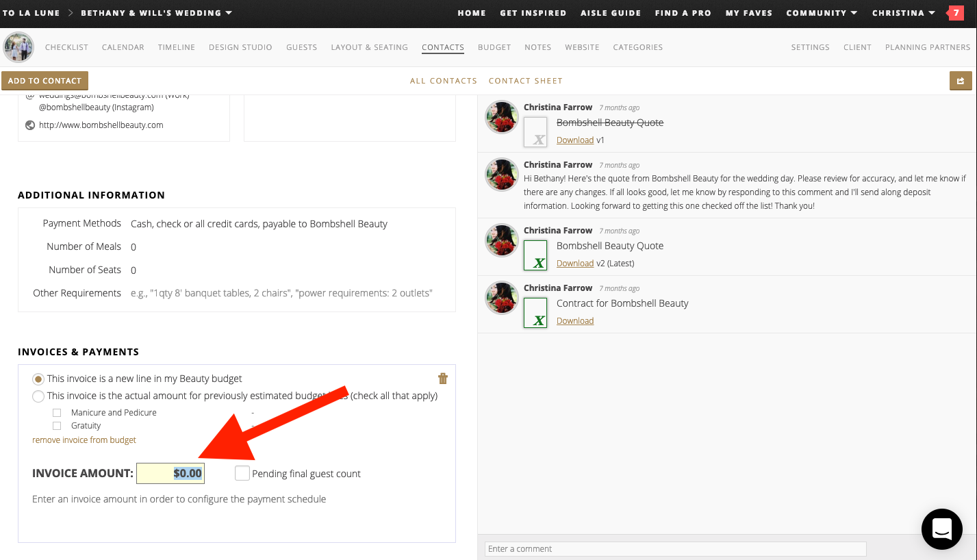This screenshot has width=977, height=560.
Task: Open the Bombshell Beauty Quote v2 file icon
Action: 535,255
